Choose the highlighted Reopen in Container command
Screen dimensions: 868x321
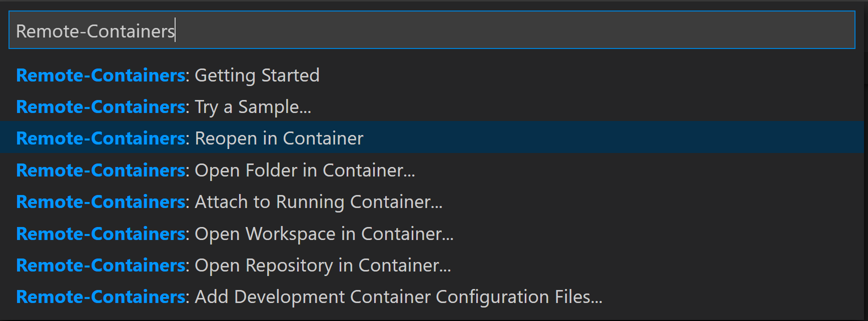tap(189, 138)
